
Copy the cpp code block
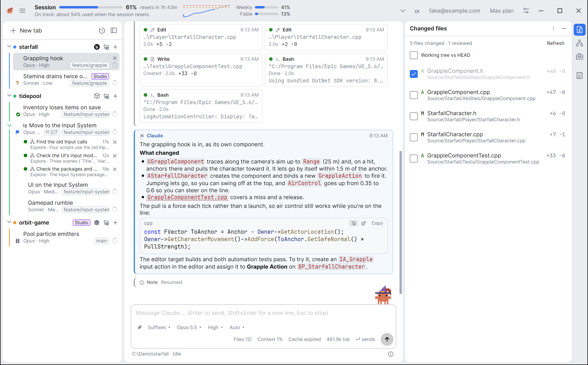coord(377,223)
